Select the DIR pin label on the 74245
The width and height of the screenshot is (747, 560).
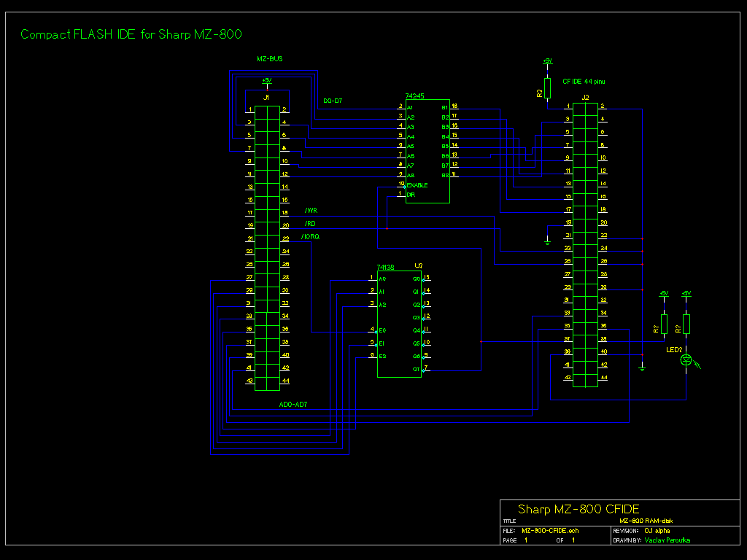point(411,195)
